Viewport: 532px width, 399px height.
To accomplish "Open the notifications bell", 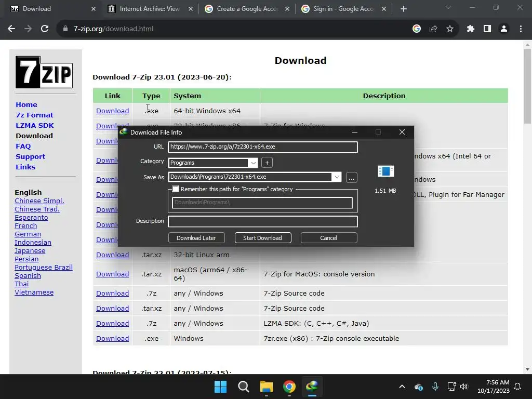I will click(518, 387).
